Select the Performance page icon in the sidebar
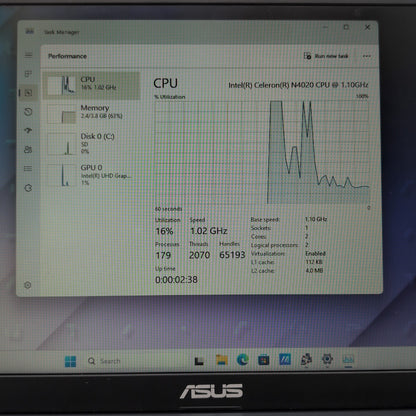This screenshot has height=416, width=416. [28, 93]
